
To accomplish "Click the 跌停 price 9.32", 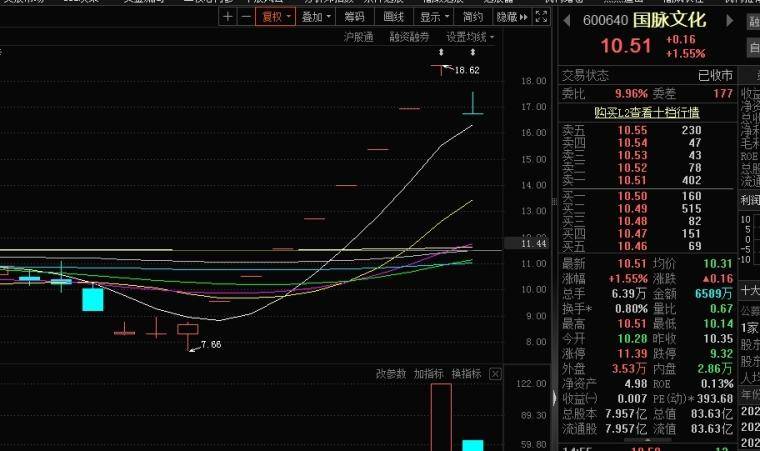I will pyautogui.click(x=721, y=354).
